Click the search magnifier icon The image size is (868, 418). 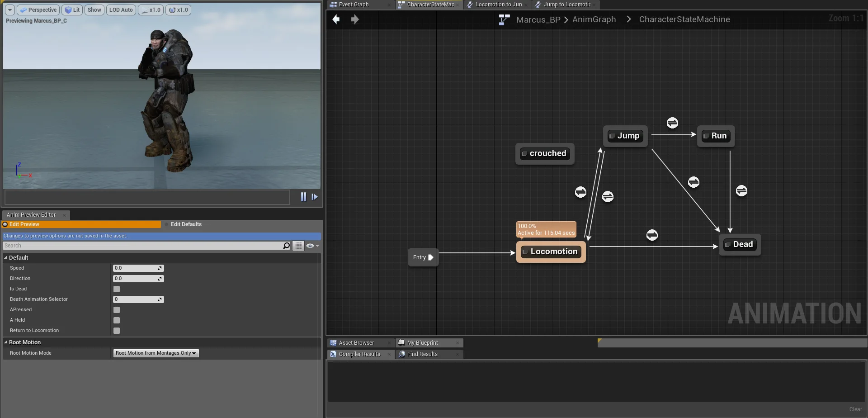click(287, 246)
